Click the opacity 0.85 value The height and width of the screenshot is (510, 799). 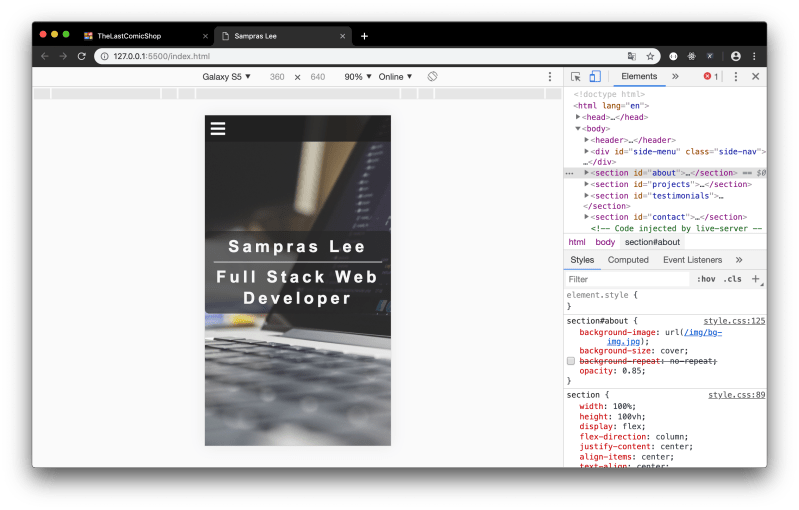pos(631,371)
